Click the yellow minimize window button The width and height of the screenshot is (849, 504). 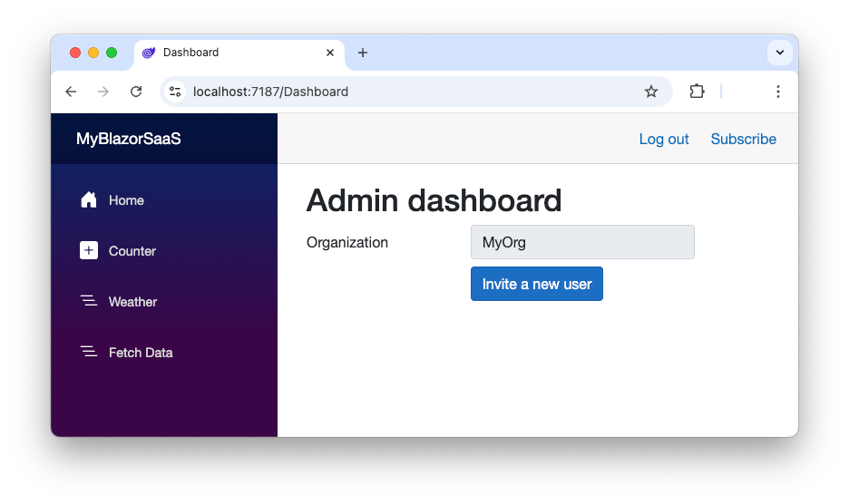pyautogui.click(x=93, y=53)
